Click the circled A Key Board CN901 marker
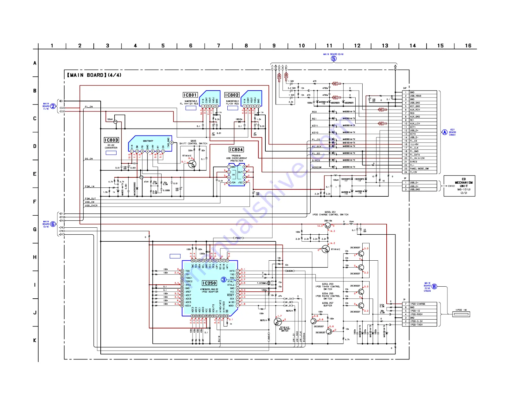This screenshot has height=400, width=532. coord(445,132)
